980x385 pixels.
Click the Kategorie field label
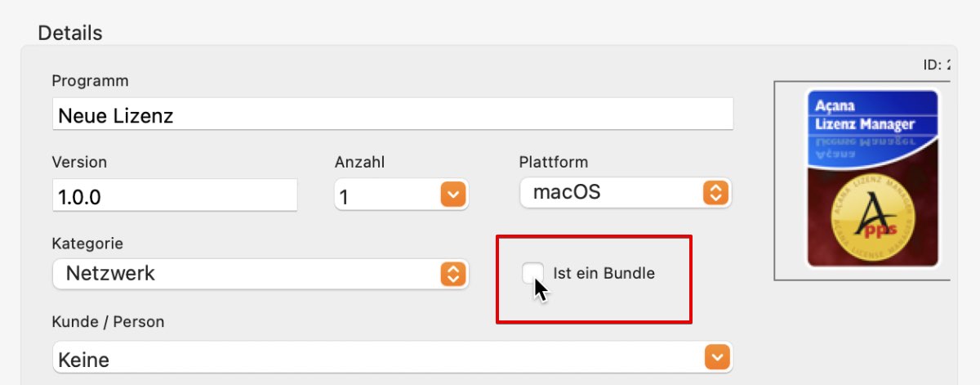pos(87,244)
